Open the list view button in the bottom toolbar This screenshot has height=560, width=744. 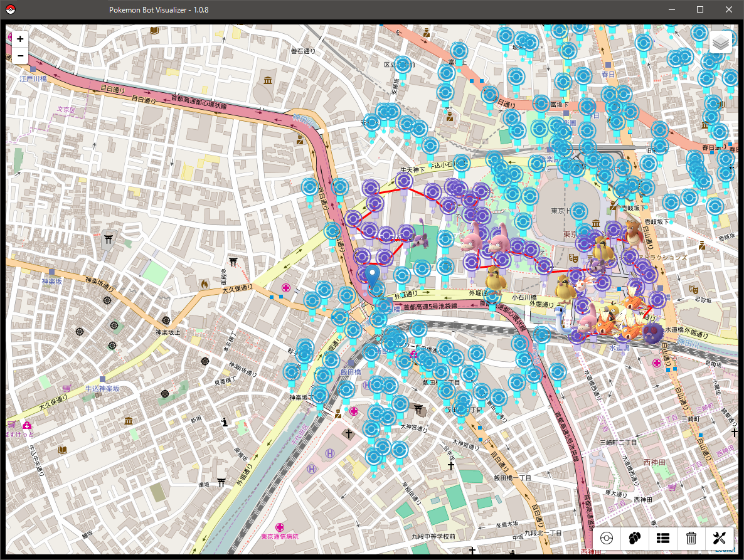663,538
